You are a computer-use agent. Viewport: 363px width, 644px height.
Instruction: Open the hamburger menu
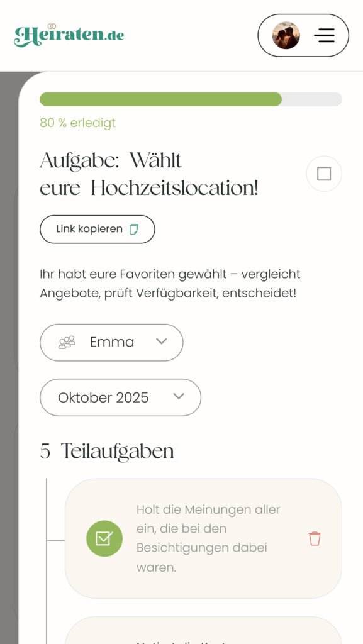(325, 35)
